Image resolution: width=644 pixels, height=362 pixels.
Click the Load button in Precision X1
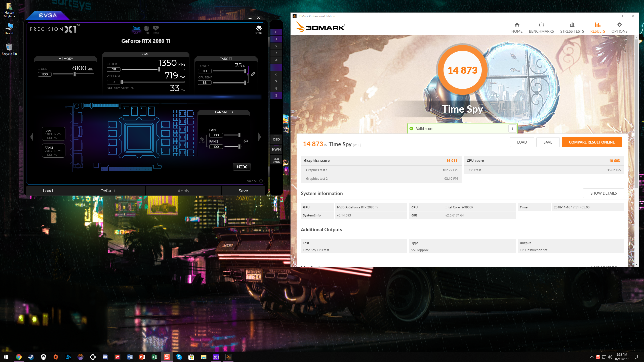(x=48, y=191)
